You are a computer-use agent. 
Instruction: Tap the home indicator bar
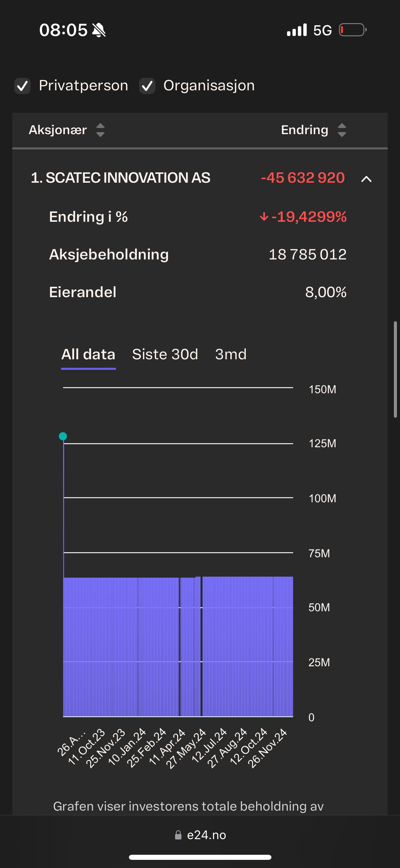(200, 857)
